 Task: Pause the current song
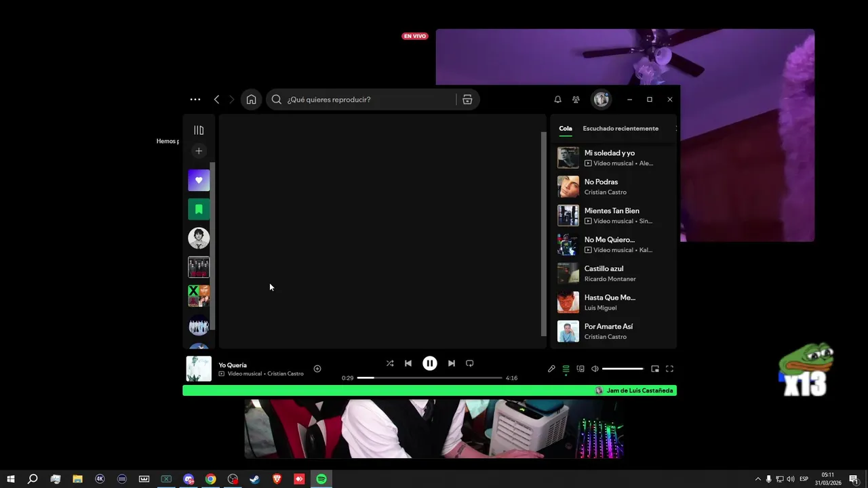click(430, 363)
